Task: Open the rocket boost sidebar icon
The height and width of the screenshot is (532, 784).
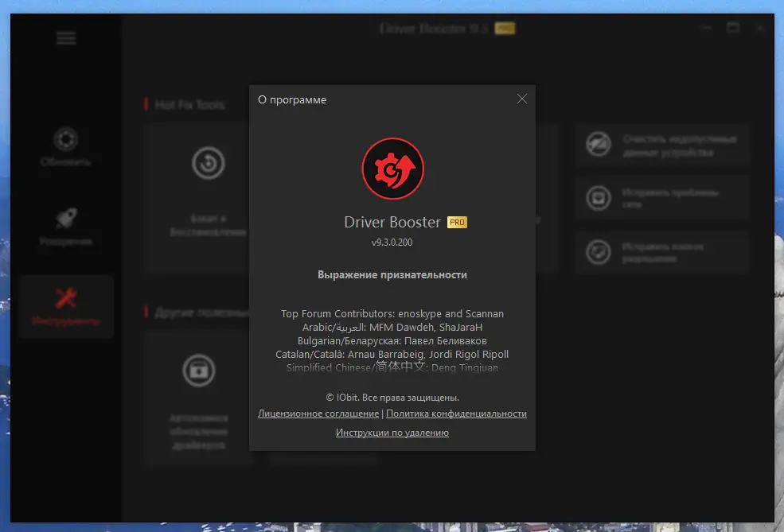Action: point(65,219)
